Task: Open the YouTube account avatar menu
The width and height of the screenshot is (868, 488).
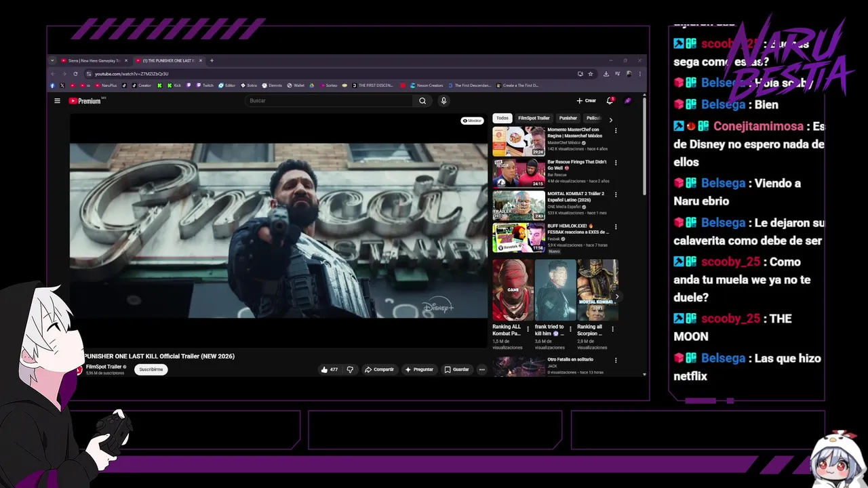Action: [628, 101]
